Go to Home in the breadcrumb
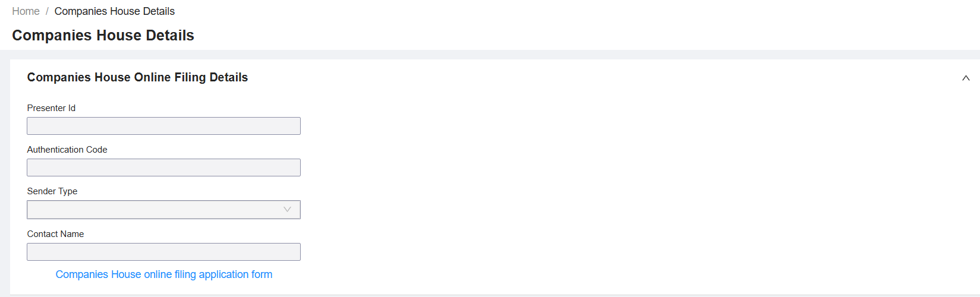The image size is (980, 297). 26,11
